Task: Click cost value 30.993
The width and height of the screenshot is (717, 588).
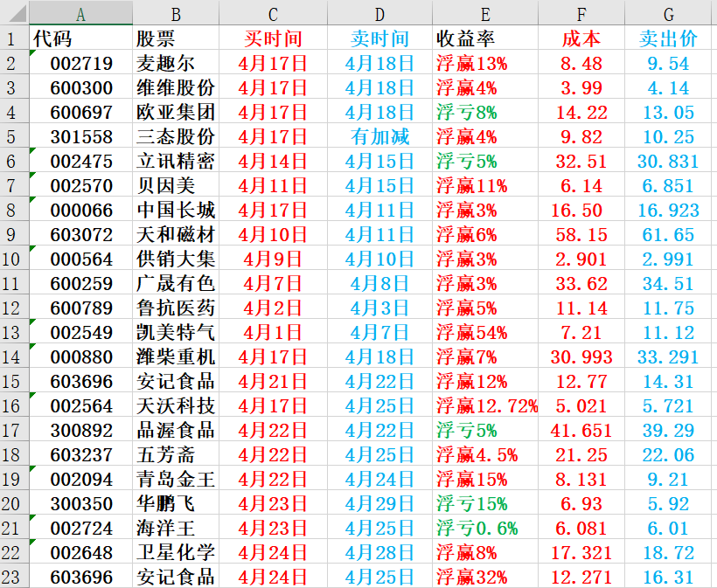Action: pyautogui.click(x=581, y=356)
